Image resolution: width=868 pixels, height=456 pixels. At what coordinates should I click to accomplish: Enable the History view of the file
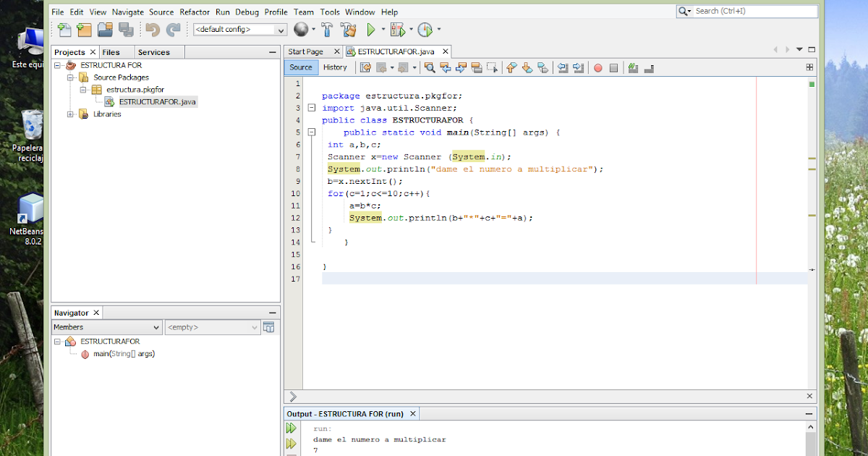coord(336,67)
